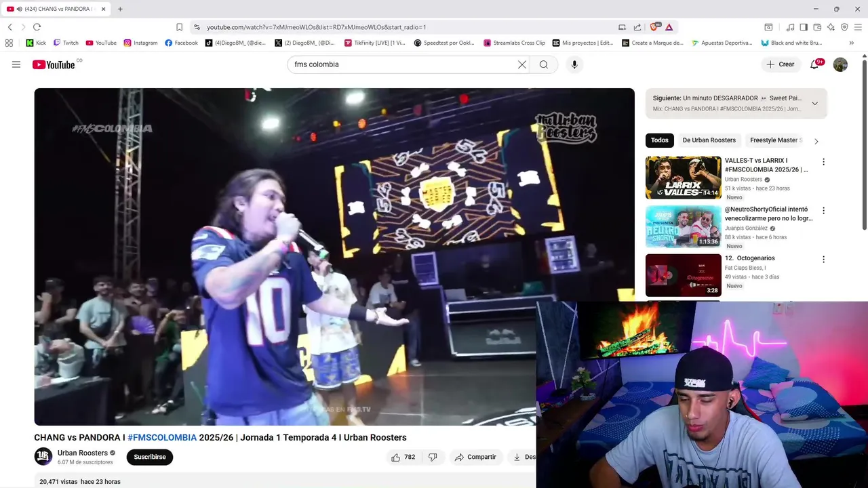The height and width of the screenshot is (488, 868).
Task: Start voice search with the microphone icon
Action: (574, 64)
